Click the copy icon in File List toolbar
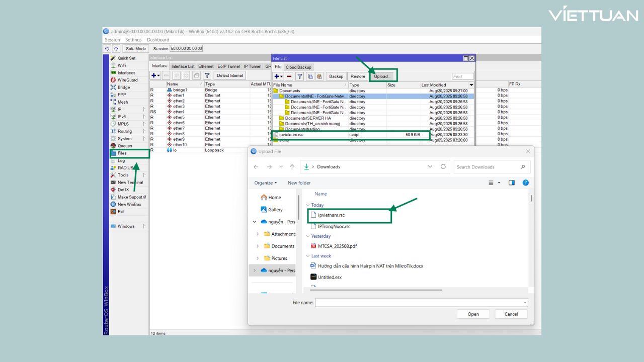This screenshot has width=644, height=362. tap(310, 76)
